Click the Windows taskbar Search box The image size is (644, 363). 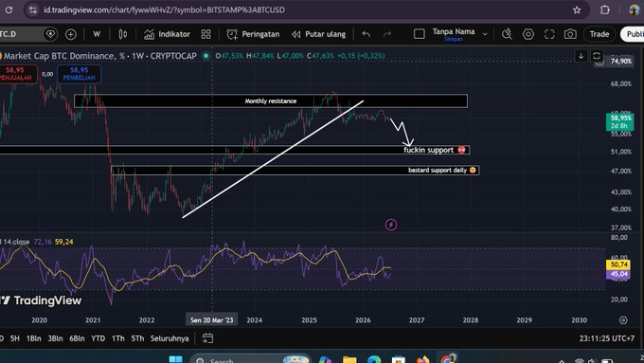tap(251, 359)
